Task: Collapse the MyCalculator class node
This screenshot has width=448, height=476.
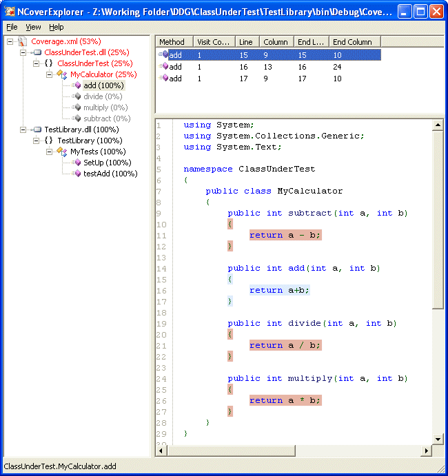Action: 49,74
